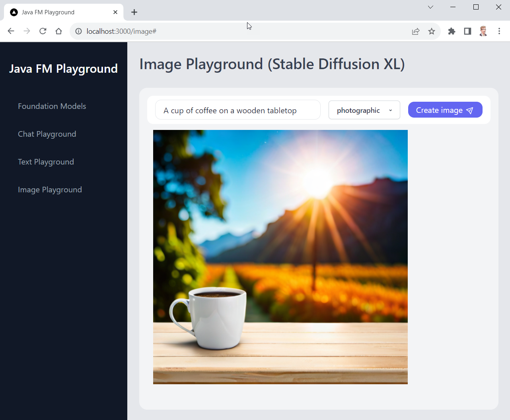Click the generated coffee cup image
The width and height of the screenshot is (510, 420).
[280, 257]
